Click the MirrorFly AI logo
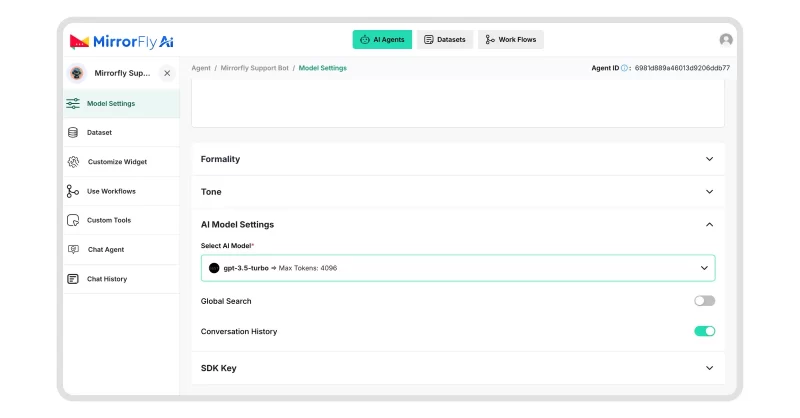The width and height of the screenshot is (800, 418). click(x=121, y=41)
